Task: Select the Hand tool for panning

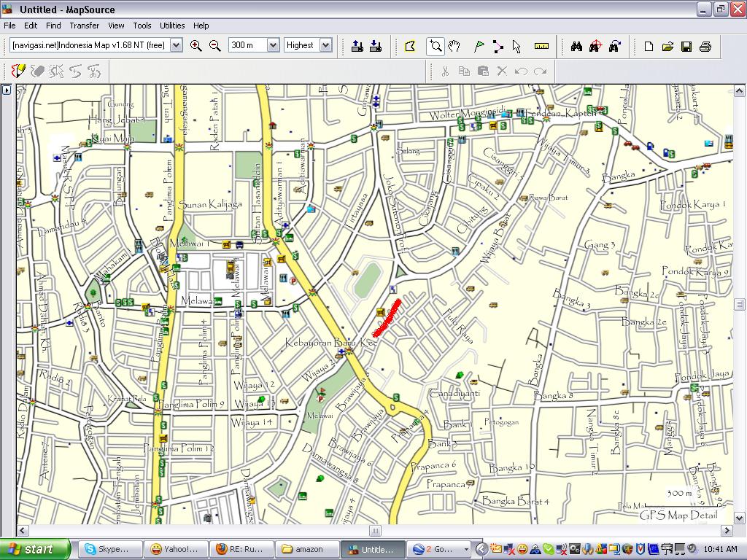Action: click(x=454, y=46)
